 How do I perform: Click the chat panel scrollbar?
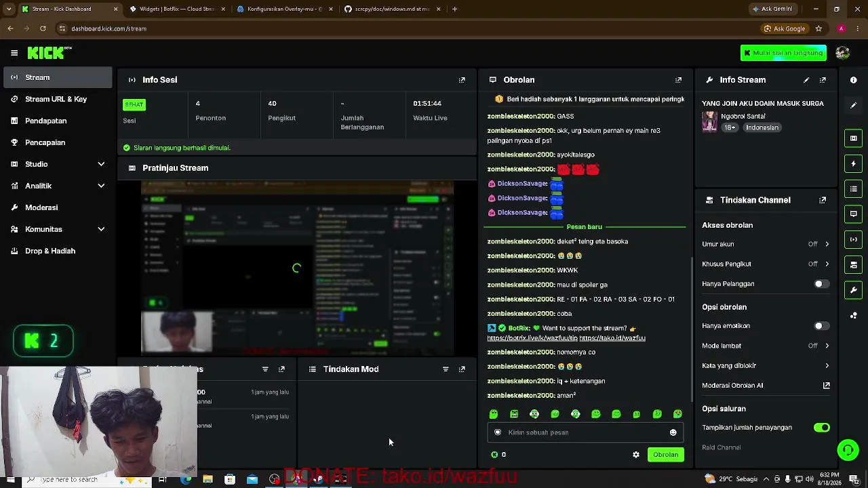click(692, 329)
